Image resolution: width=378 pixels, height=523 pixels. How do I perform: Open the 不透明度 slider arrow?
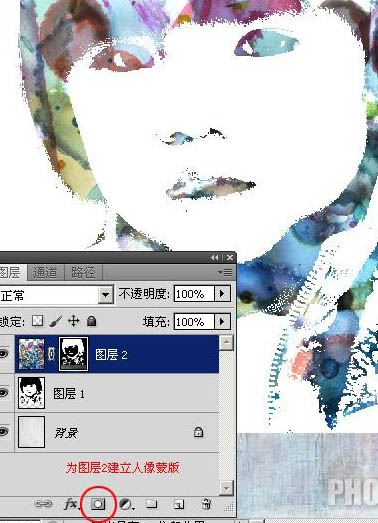pos(222,294)
